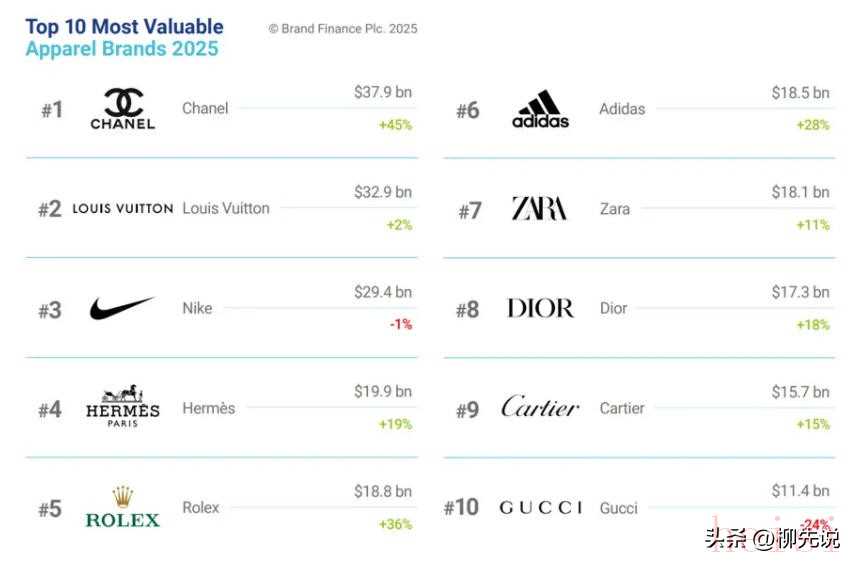Click the #10 rank number
Screen dimensions: 856x565
461,508
